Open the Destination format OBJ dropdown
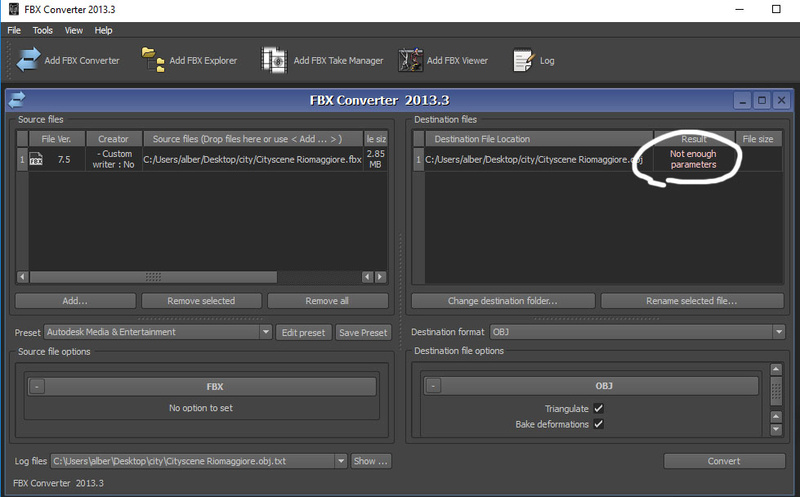800x497 pixels. tap(779, 332)
